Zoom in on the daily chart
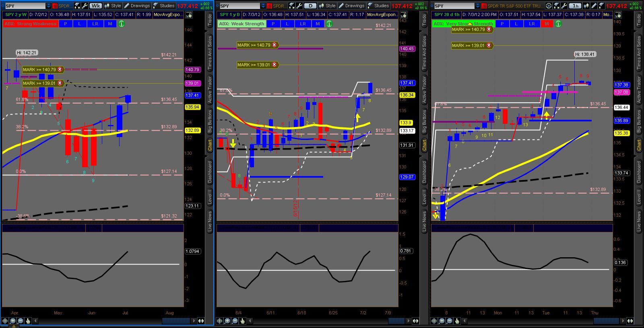The width and height of the screenshot is (644, 328). pos(227,321)
